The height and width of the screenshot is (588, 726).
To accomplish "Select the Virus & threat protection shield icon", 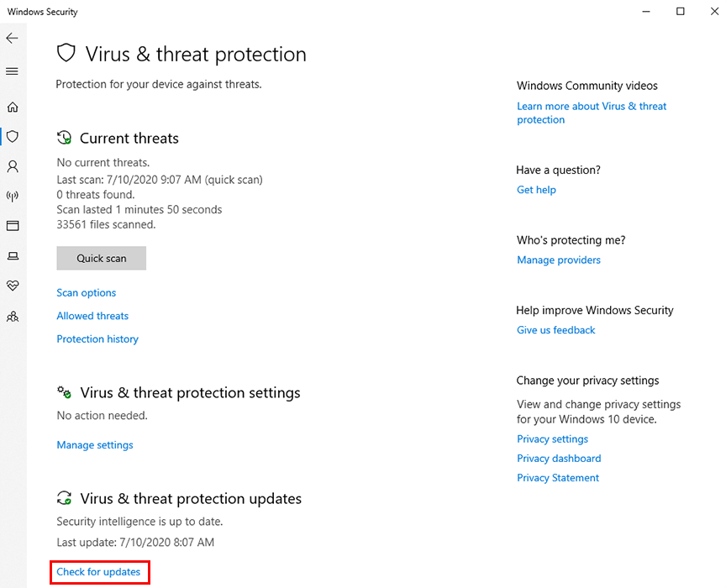I will (13, 136).
